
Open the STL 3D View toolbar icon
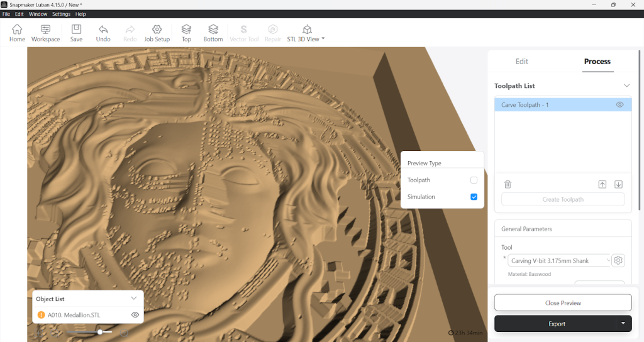coord(307,30)
